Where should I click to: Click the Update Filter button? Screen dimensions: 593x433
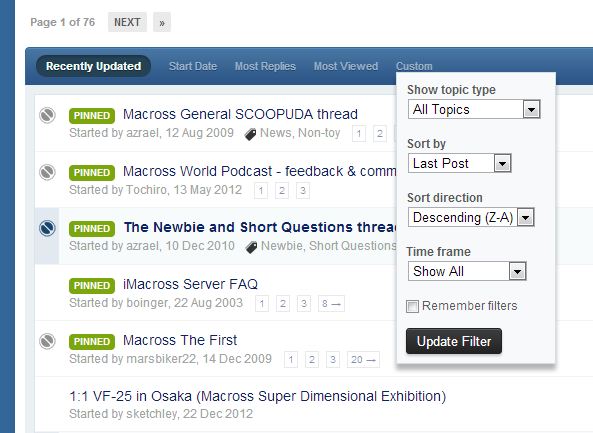coord(454,341)
